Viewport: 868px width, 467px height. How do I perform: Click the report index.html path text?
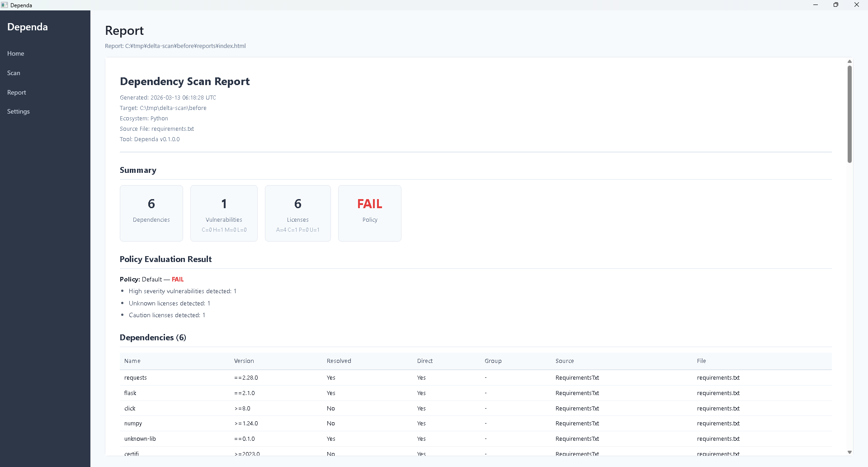tap(175, 46)
